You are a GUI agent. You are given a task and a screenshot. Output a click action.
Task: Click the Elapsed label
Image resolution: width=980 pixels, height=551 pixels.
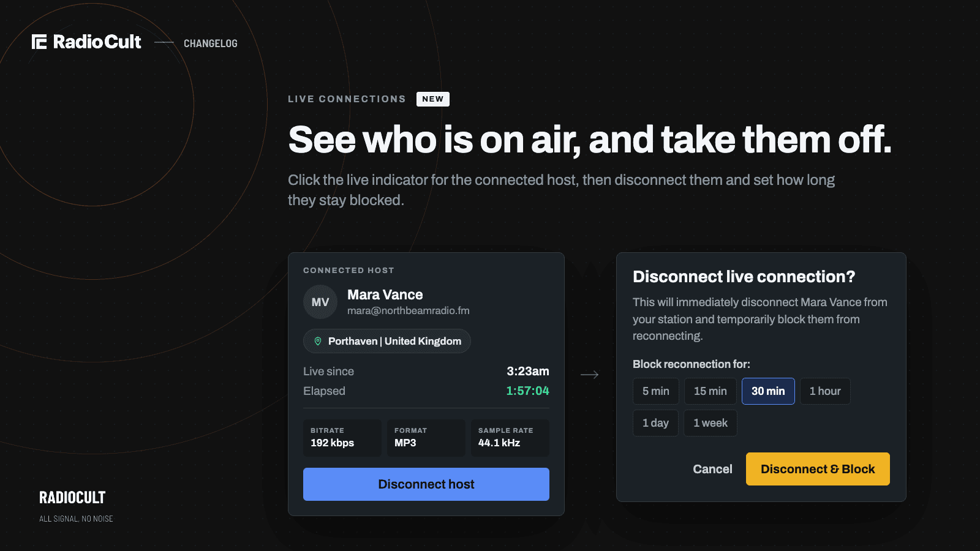(324, 391)
